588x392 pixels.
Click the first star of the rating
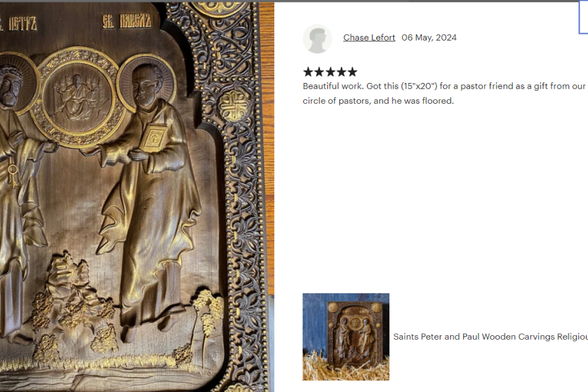308,72
